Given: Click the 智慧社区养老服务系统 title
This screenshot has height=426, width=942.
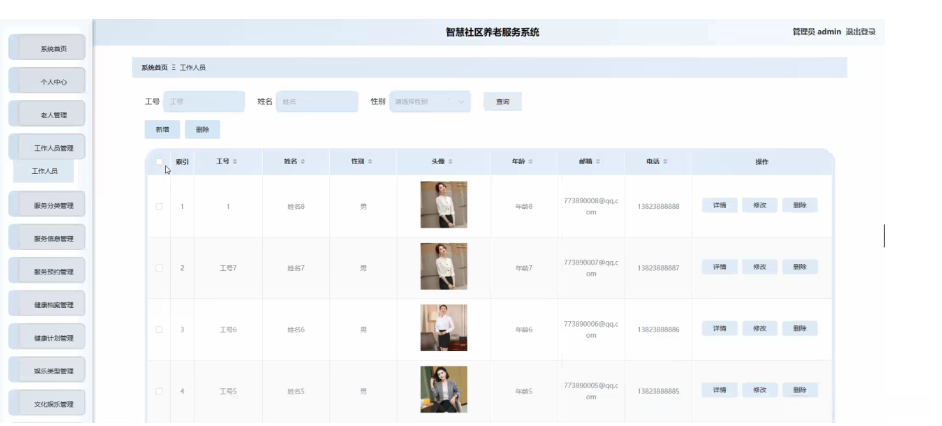Looking at the screenshot, I should pos(493,32).
